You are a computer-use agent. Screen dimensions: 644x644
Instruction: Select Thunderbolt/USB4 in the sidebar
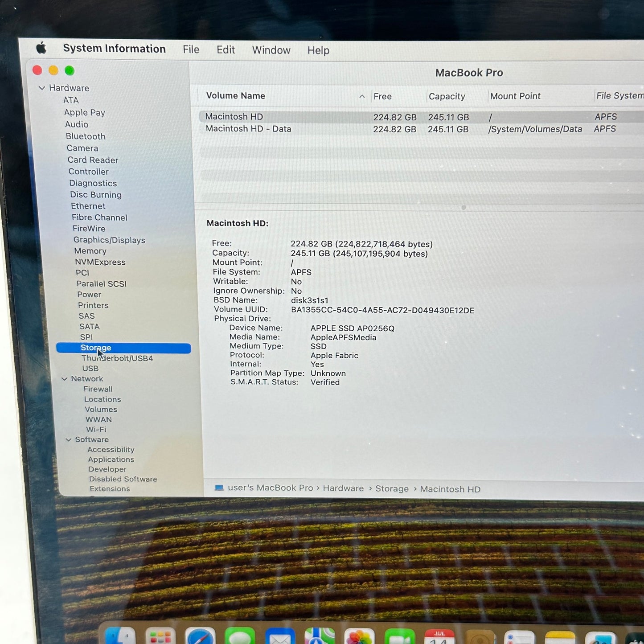(117, 358)
